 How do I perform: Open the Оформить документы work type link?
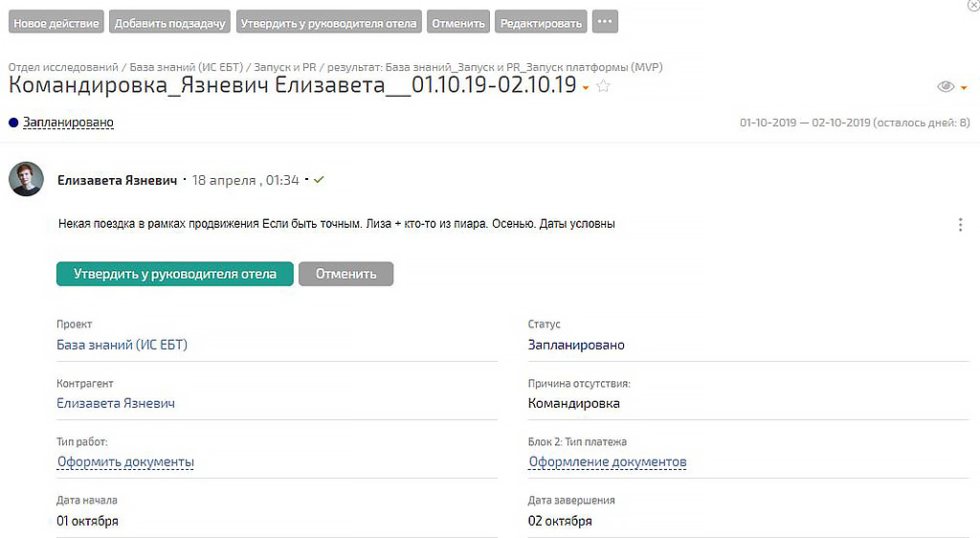(125, 462)
